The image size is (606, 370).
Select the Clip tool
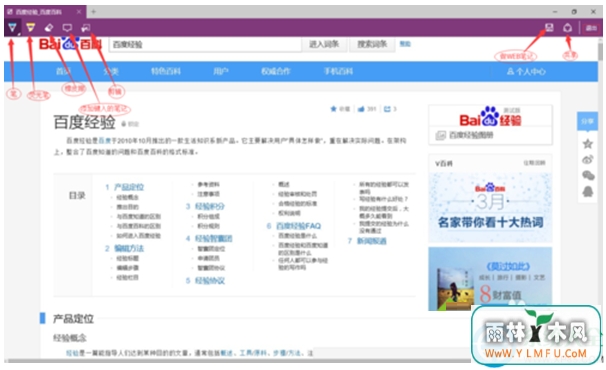(x=86, y=27)
